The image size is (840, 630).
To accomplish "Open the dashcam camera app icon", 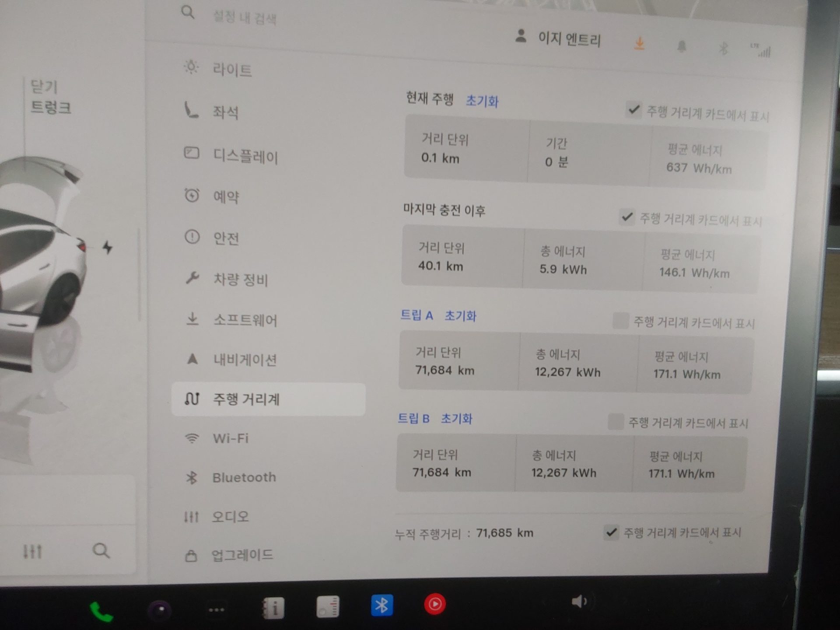I will click(x=159, y=609).
